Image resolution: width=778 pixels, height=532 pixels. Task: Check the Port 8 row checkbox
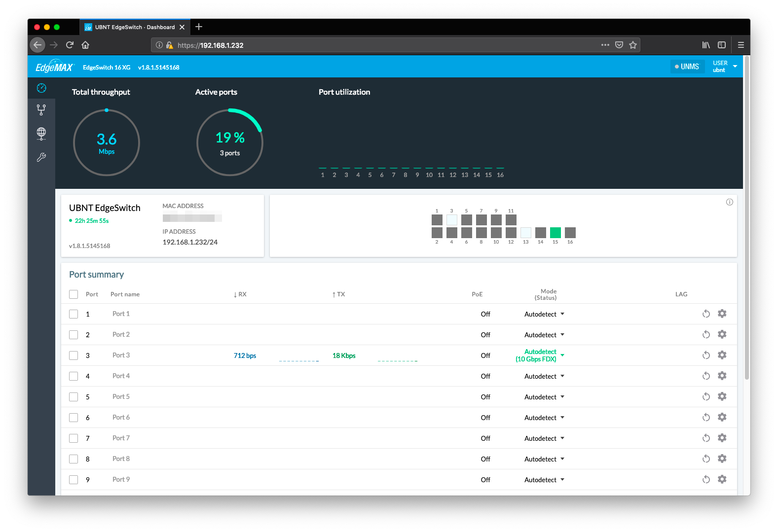tap(74, 459)
